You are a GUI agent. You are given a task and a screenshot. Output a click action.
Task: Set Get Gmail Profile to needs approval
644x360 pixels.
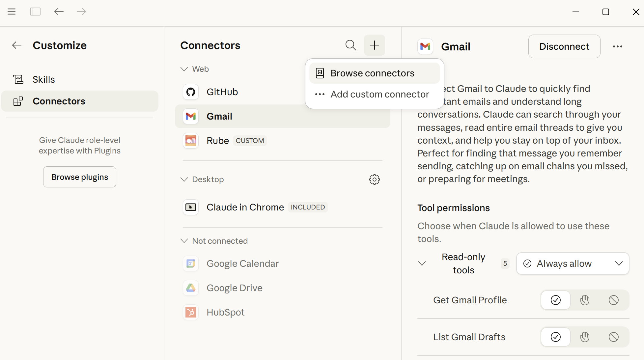click(584, 300)
